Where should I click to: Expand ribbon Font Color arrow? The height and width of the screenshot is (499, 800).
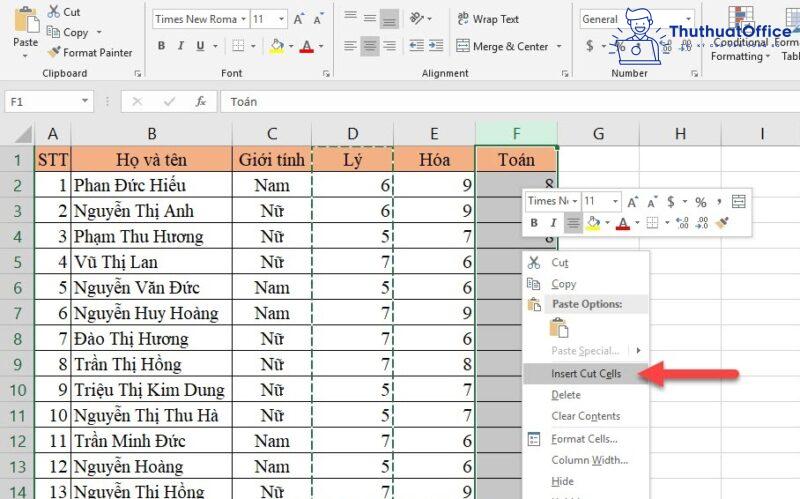tap(321, 46)
